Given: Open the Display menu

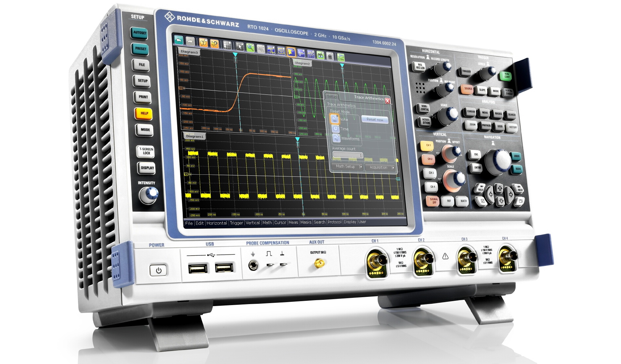Looking at the screenshot, I should tap(350, 222).
